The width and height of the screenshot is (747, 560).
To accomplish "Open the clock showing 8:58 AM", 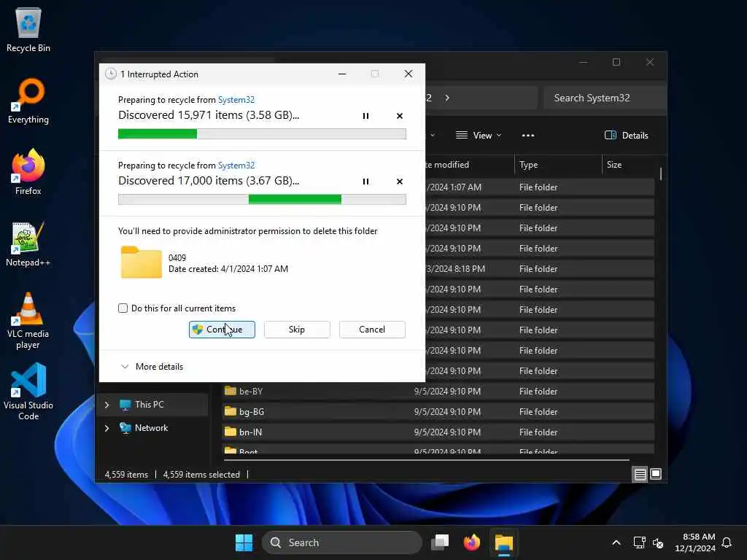I will coord(694,542).
